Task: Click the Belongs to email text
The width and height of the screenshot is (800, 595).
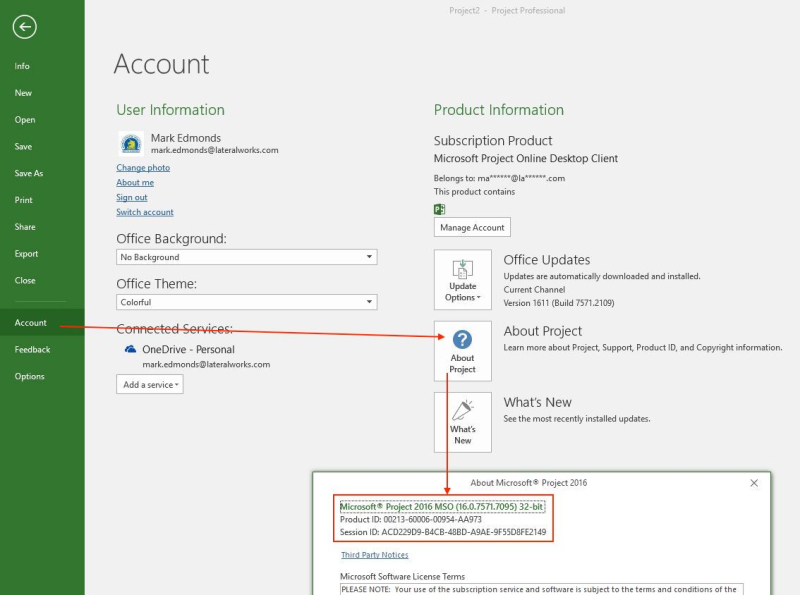Action: pyautogui.click(x=499, y=178)
